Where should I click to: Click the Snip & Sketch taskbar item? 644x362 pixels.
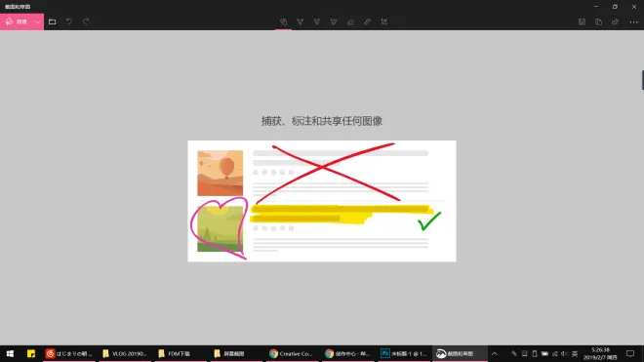click(460, 353)
